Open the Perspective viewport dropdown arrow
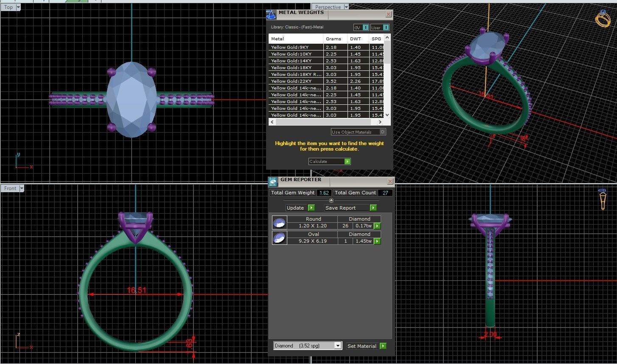 pos(346,7)
